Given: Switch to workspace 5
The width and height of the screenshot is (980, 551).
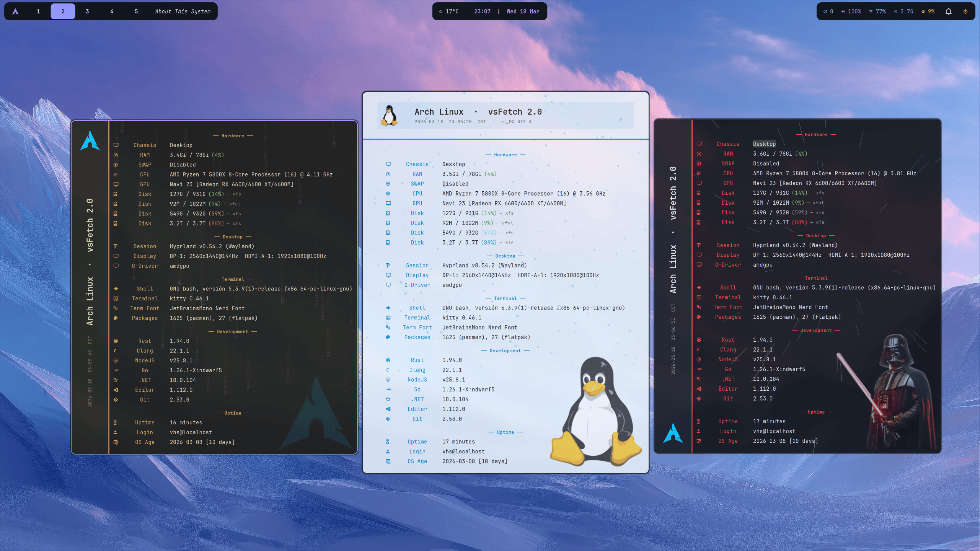Looking at the screenshot, I should [136, 11].
